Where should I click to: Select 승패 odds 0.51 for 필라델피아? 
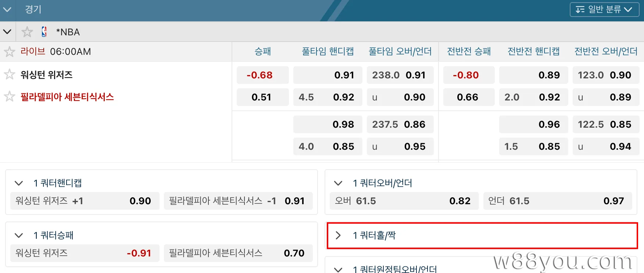tap(262, 97)
